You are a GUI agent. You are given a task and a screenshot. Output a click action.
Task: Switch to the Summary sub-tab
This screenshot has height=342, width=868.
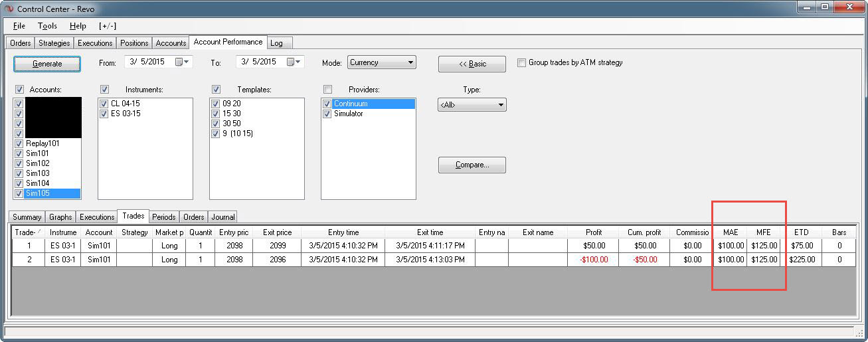pyautogui.click(x=27, y=217)
